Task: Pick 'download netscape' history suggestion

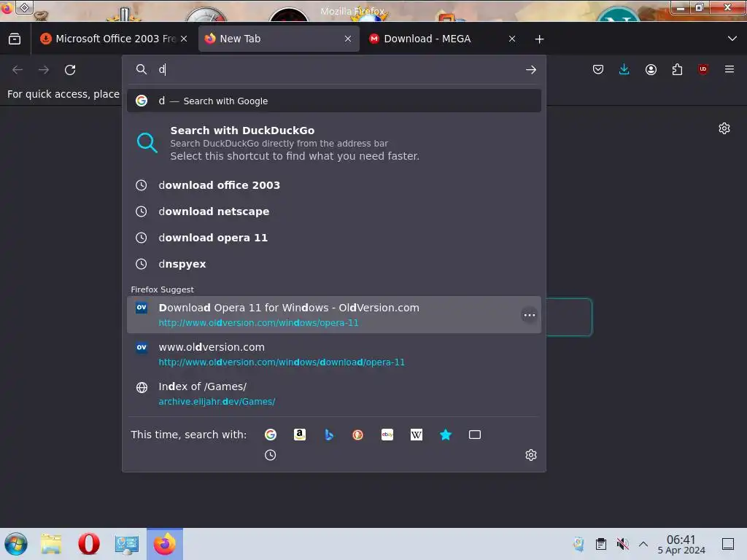Action: pyautogui.click(x=334, y=211)
